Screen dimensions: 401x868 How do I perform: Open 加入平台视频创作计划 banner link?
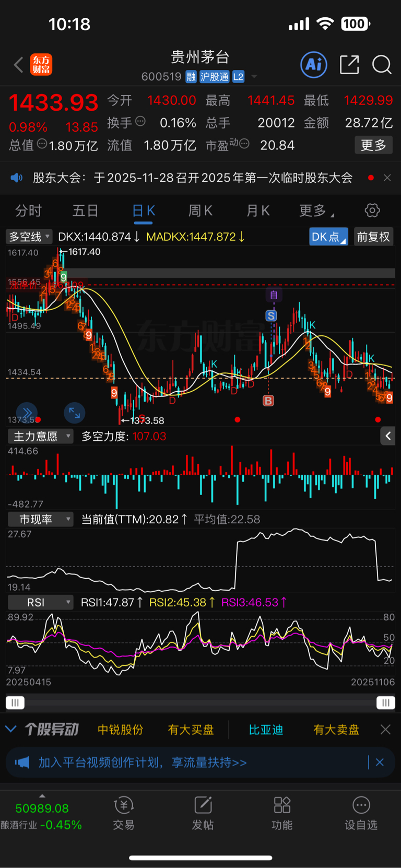point(143,763)
